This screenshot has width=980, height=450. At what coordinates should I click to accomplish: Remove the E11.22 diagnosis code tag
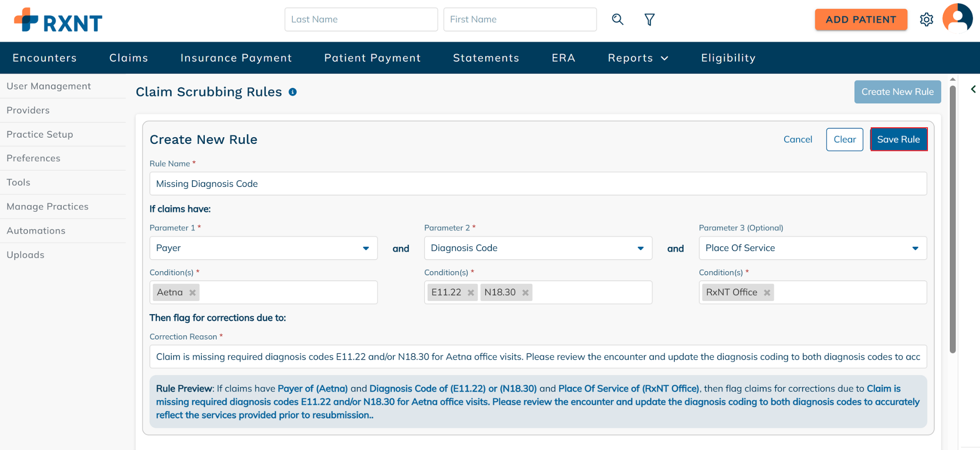point(471,293)
